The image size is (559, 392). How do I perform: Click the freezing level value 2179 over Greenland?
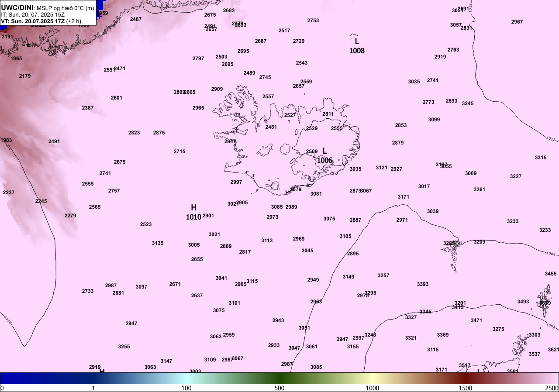click(25, 76)
